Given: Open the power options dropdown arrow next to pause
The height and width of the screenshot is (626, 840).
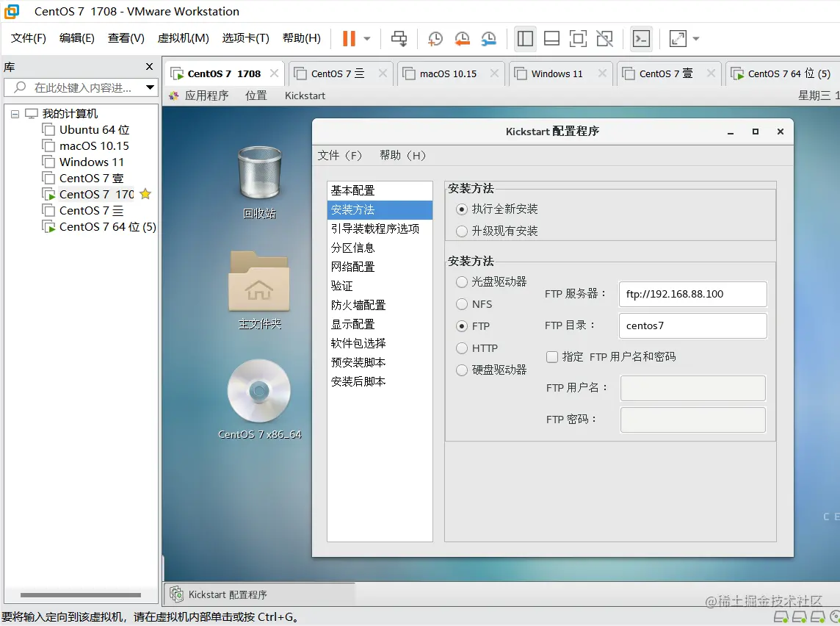Looking at the screenshot, I should pos(367,39).
